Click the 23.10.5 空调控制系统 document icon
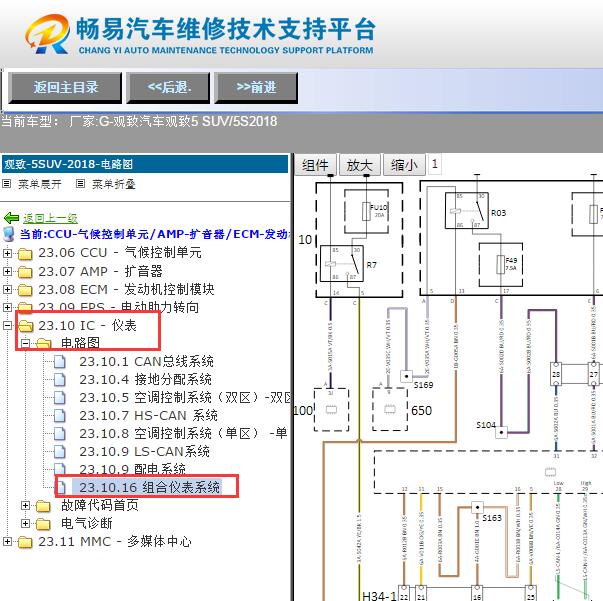 60,398
